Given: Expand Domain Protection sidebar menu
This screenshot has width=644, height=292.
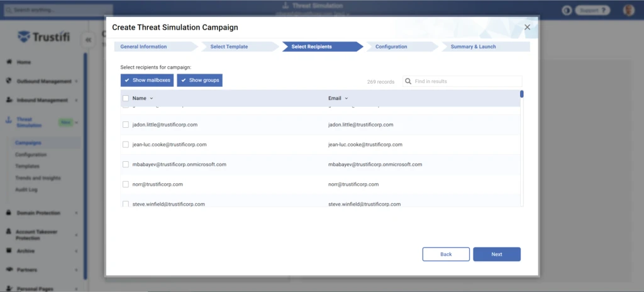Looking at the screenshot, I should pyautogui.click(x=76, y=213).
